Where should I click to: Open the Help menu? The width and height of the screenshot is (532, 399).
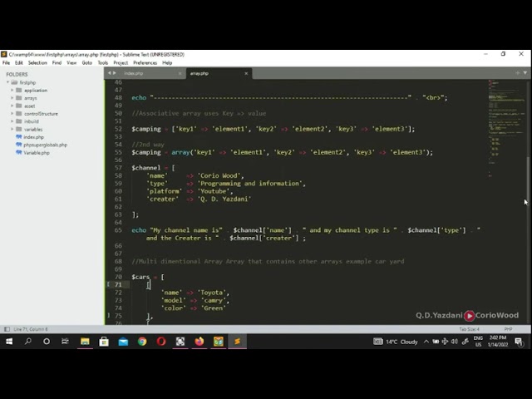167,63
